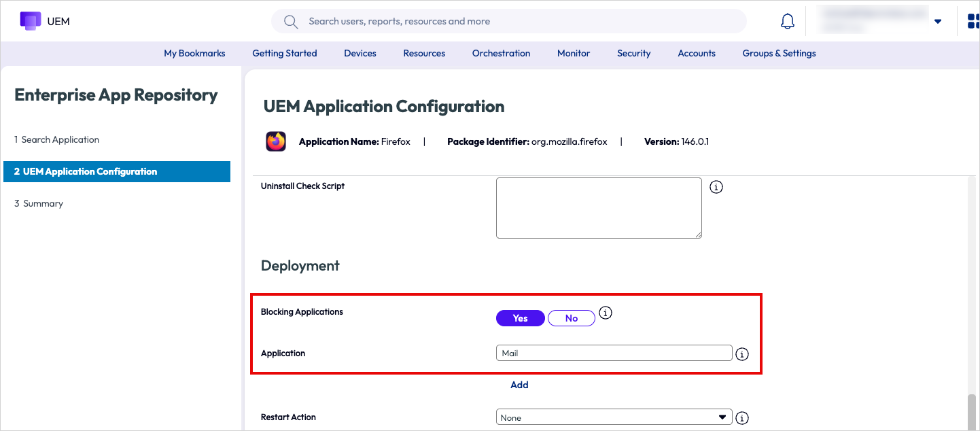Click the UEM logo icon
The height and width of the screenshot is (431, 980).
click(31, 21)
